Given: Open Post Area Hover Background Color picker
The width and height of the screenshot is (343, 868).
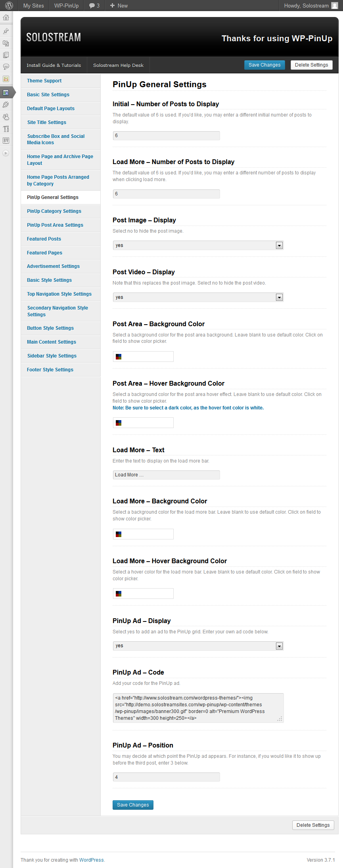Looking at the screenshot, I should pyautogui.click(x=143, y=423).
